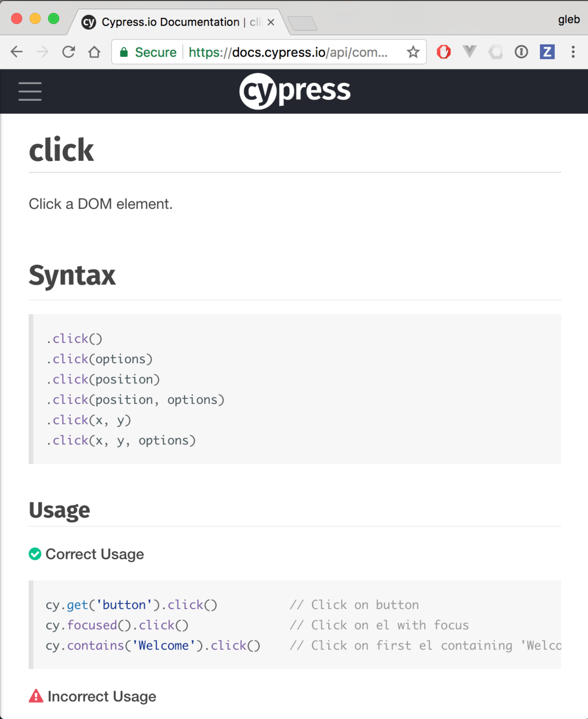Click the gray V extension icon

tap(469, 52)
